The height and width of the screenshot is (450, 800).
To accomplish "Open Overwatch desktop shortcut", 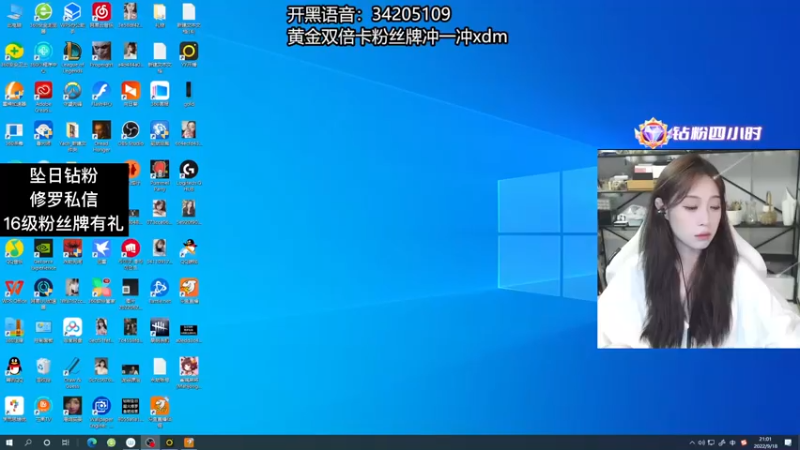I will (x=72, y=94).
